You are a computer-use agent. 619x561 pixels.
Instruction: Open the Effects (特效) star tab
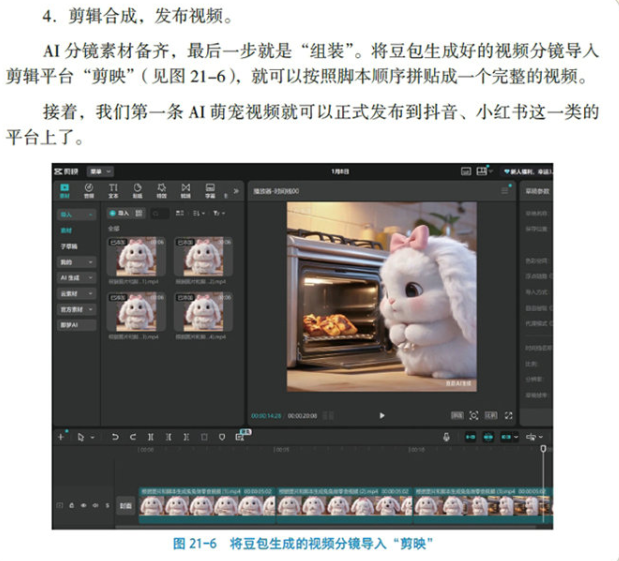point(161,190)
